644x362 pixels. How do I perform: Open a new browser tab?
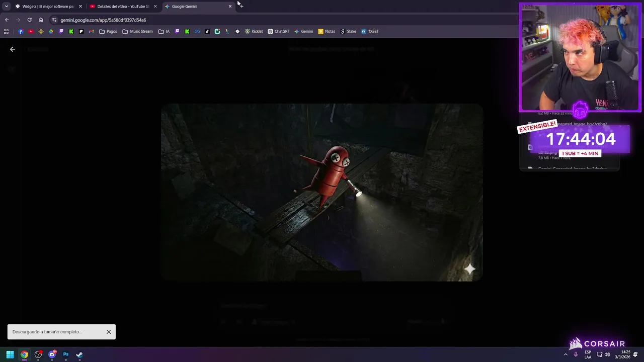point(242,6)
